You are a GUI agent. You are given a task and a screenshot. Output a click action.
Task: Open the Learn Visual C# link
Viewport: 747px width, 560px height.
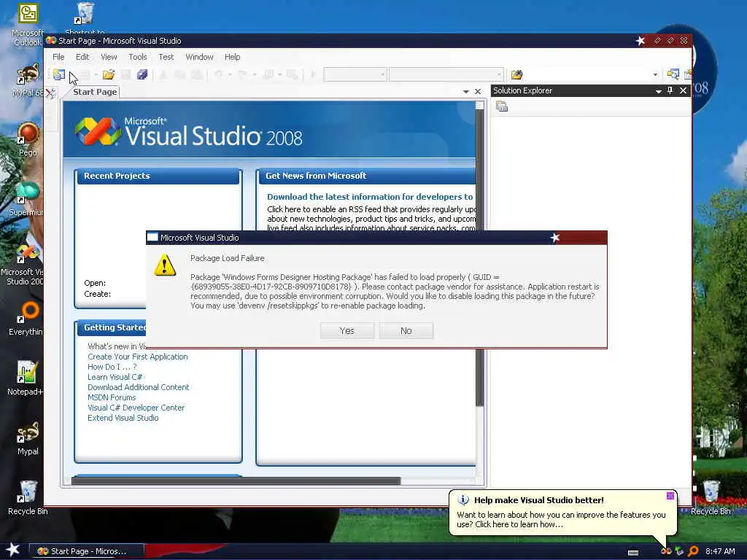115,377
